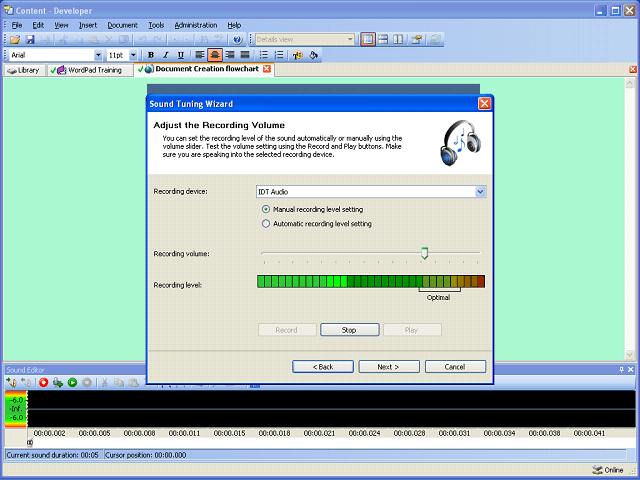The image size is (640, 480).
Task: Open the Document menu
Action: coord(122,25)
